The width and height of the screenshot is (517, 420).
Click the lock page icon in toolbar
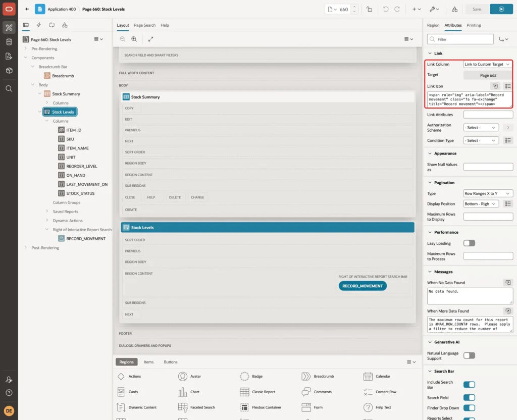coord(370,9)
